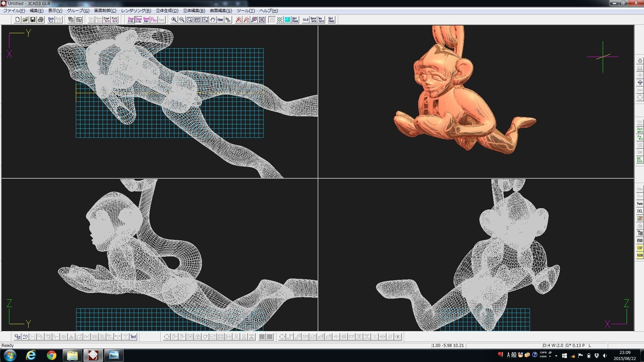
Task: Open the 曲面編集(S) menu
Action: pyautogui.click(x=221, y=11)
